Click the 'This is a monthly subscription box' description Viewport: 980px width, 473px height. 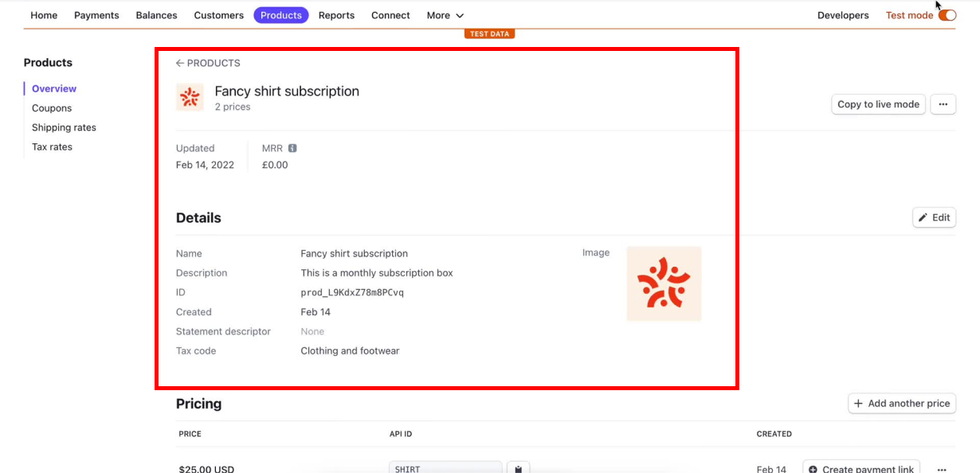(377, 273)
